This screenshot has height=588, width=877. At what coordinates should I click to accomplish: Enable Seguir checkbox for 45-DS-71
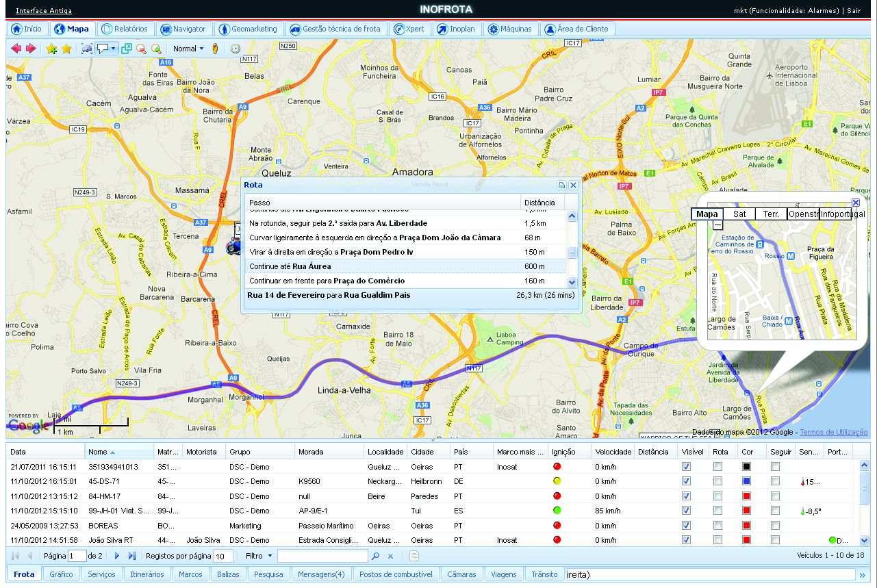(775, 481)
